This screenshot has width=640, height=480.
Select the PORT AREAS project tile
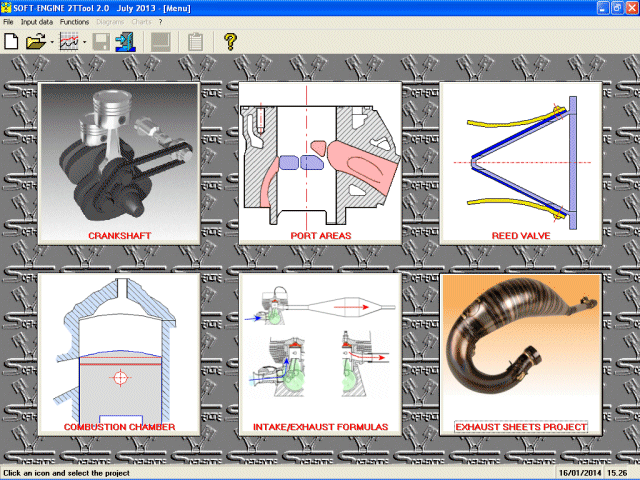pyautogui.click(x=320, y=163)
